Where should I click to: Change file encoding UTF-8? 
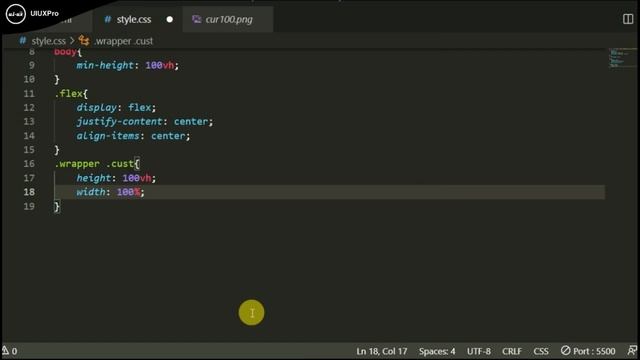pyautogui.click(x=479, y=351)
